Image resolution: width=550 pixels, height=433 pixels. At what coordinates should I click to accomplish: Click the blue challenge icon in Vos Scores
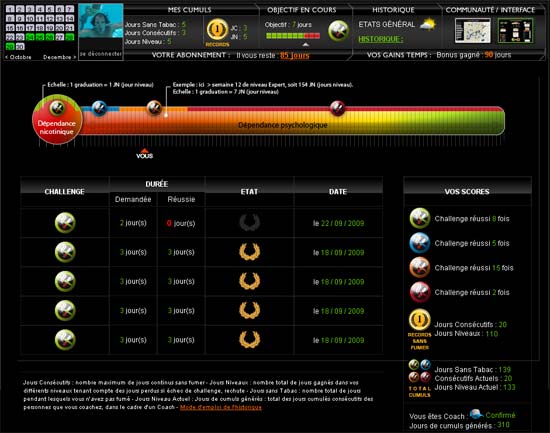420,243
